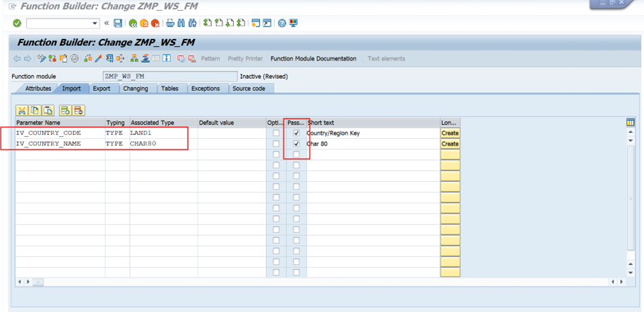
Task: Click the Parameter Name column header
Action: point(60,123)
